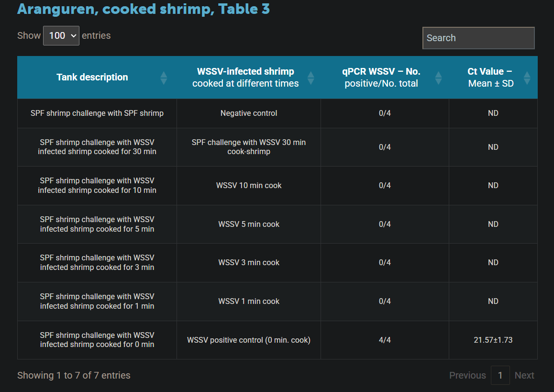Click the 4/4 qPCR result cell
Viewport: 554px width, 392px height.
click(x=385, y=340)
